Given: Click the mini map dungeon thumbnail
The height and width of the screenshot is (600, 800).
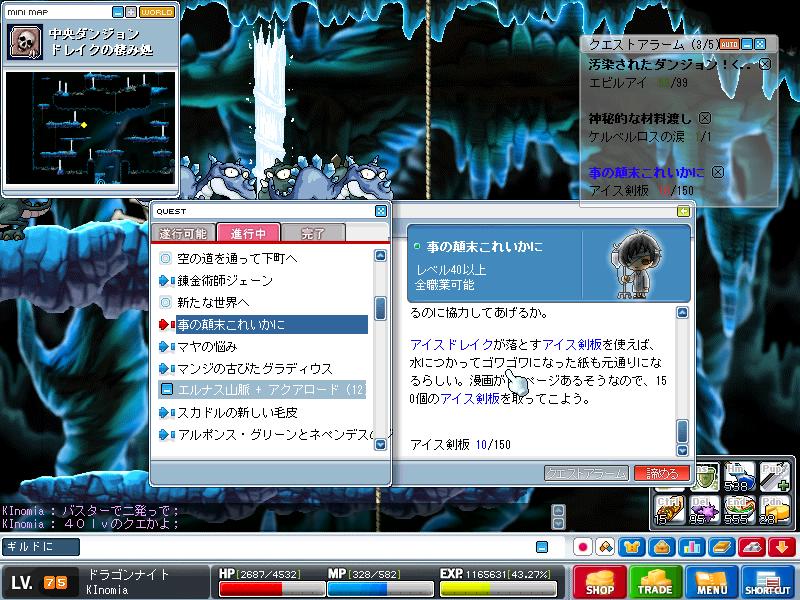Looking at the screenshot, I should tap(90, 128).
